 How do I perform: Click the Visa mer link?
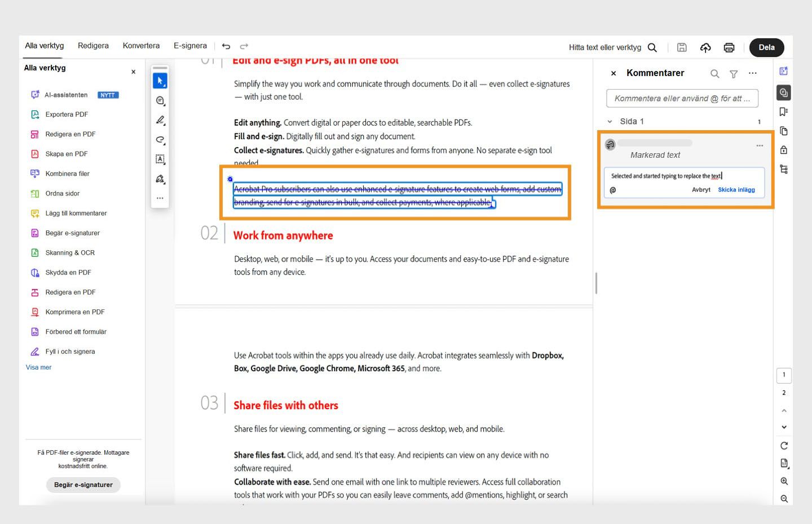[x=38, y=367]
